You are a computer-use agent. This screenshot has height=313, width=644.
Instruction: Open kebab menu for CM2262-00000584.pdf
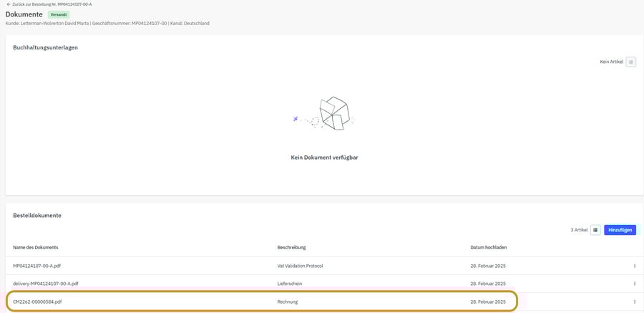634,302
